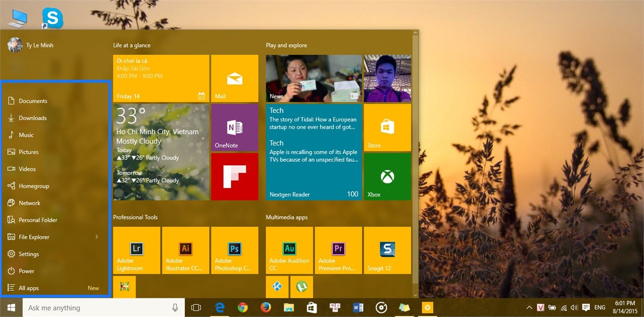Open Word from the taskbar

tap(358, 308)
